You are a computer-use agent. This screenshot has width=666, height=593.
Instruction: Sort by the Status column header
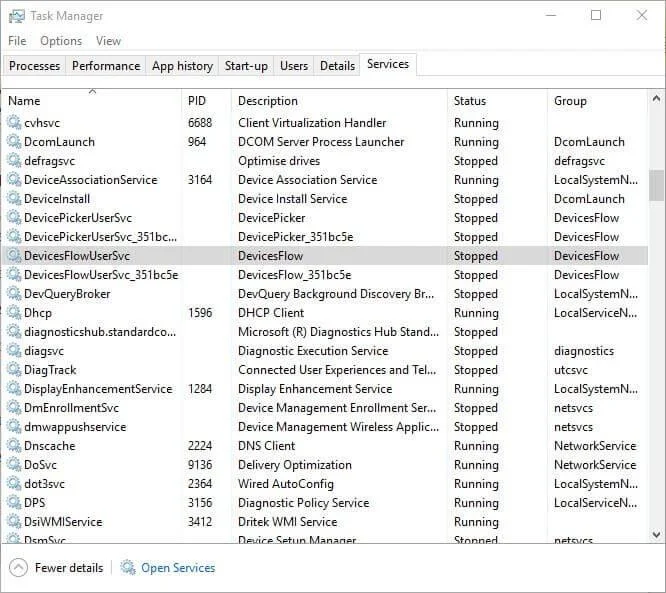497,101
